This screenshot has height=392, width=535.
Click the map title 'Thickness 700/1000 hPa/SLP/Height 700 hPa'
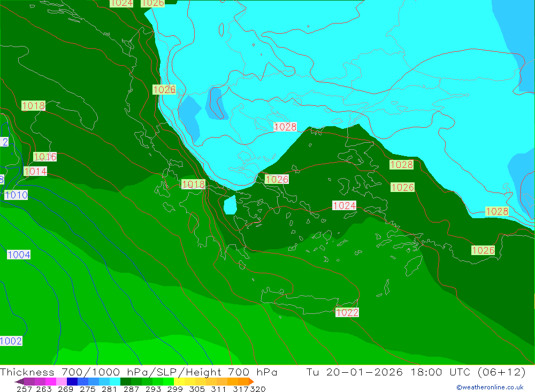point(139,372)
